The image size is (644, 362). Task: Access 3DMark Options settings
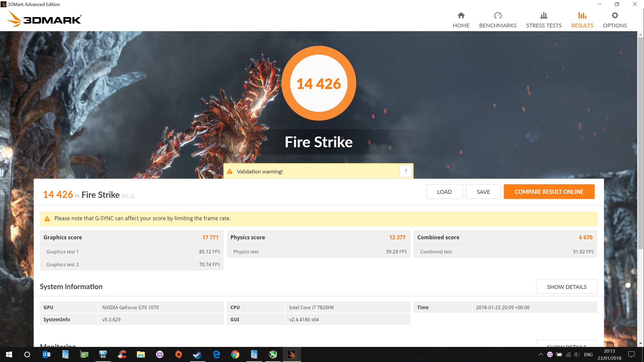[615, 19]
